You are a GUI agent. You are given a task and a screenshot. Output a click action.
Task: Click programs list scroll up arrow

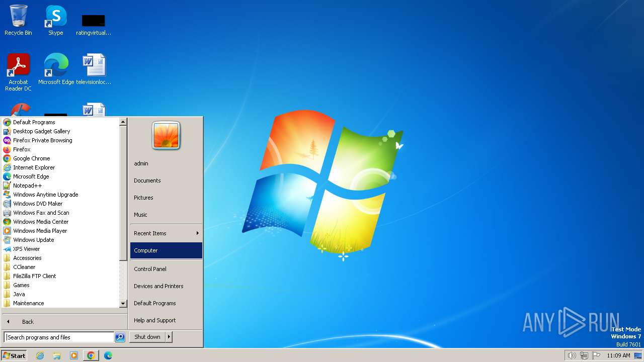(x=123, y=122)
